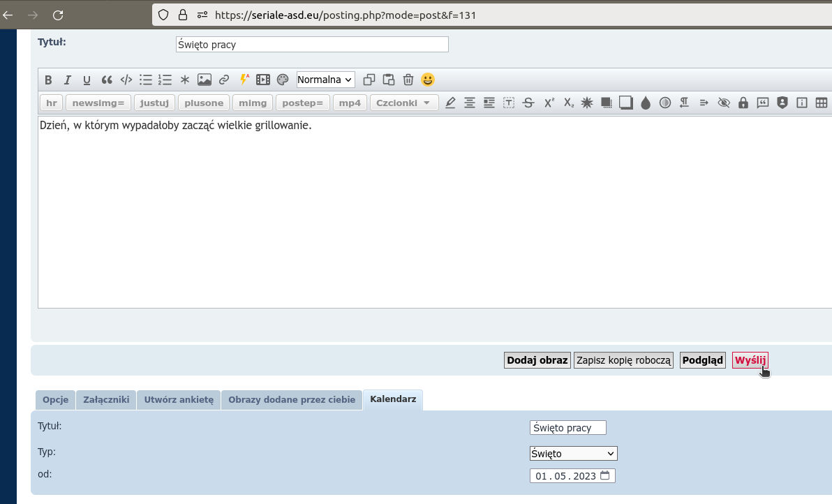
Task: Click the Dodaj obraz button
Action: pos(537,360)
